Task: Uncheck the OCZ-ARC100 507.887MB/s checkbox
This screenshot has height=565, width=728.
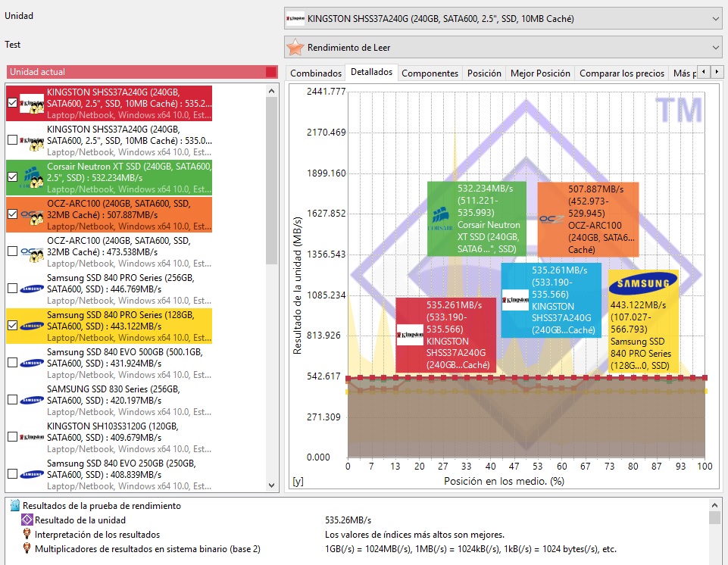Action: point(12,214)
